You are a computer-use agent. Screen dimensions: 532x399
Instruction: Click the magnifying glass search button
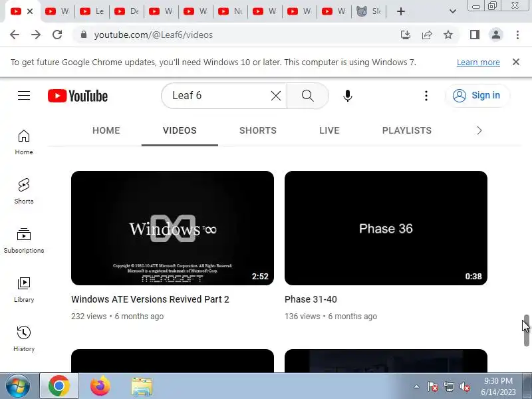(307, 96)
